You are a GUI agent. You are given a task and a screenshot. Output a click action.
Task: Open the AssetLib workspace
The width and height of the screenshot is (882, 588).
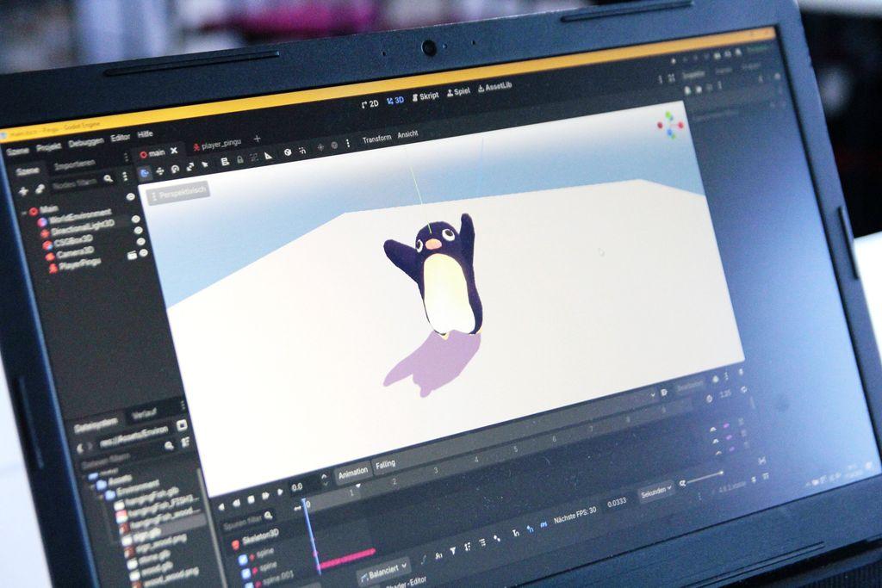coord(495,87)
